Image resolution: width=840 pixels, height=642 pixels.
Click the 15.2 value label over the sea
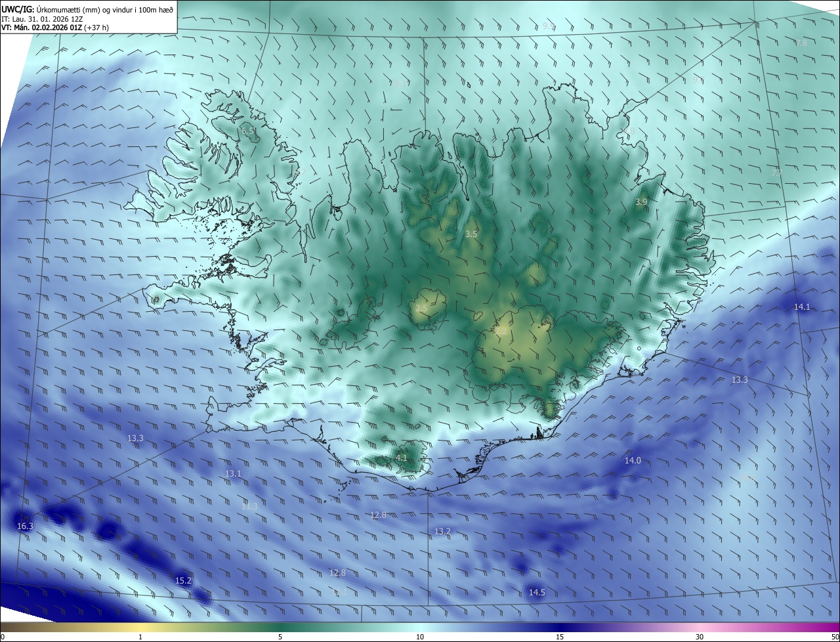tap(183, 581)
